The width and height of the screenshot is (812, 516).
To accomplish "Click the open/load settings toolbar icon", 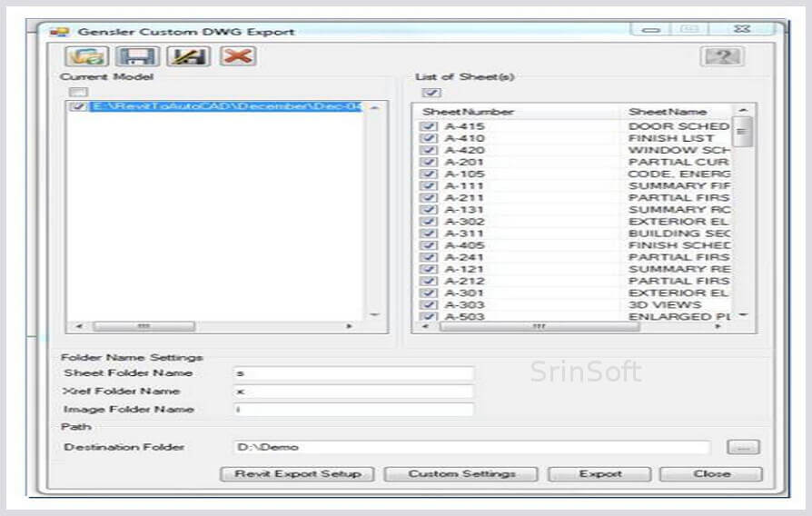I will point(87,56).
